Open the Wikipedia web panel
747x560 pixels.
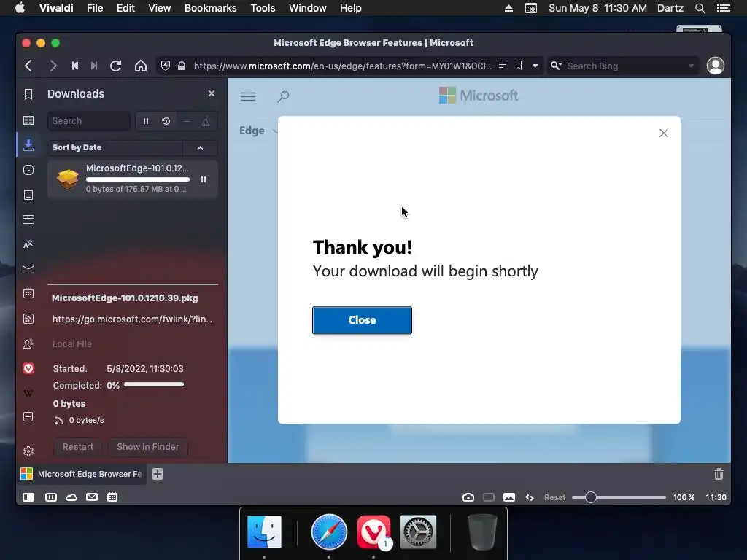click(x=28, y=393)
